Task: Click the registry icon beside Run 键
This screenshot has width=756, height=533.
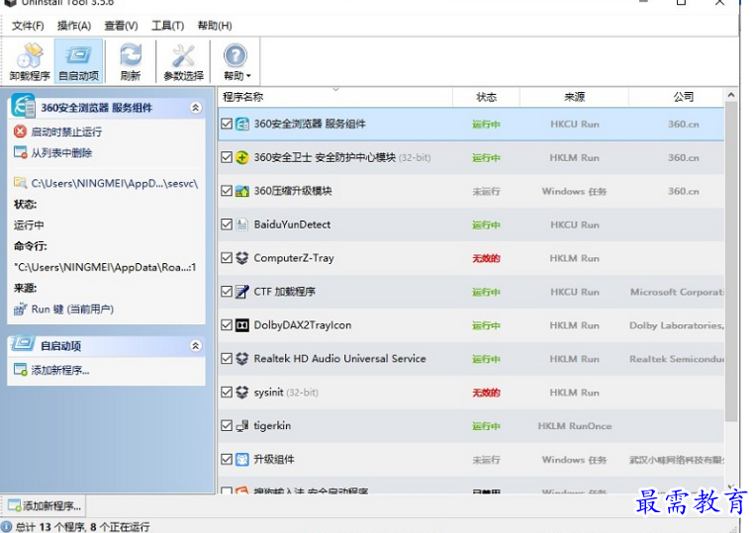Action: [x=20, y=309]
